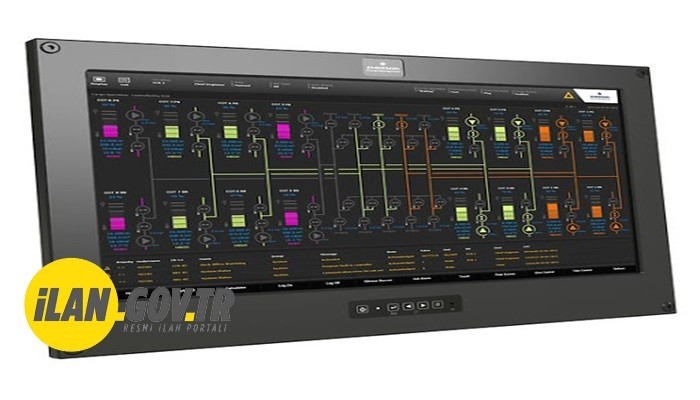This screenshot has width=700, height=400.
Task: Open the last orange tank, top right
Action: click(589, 135)
